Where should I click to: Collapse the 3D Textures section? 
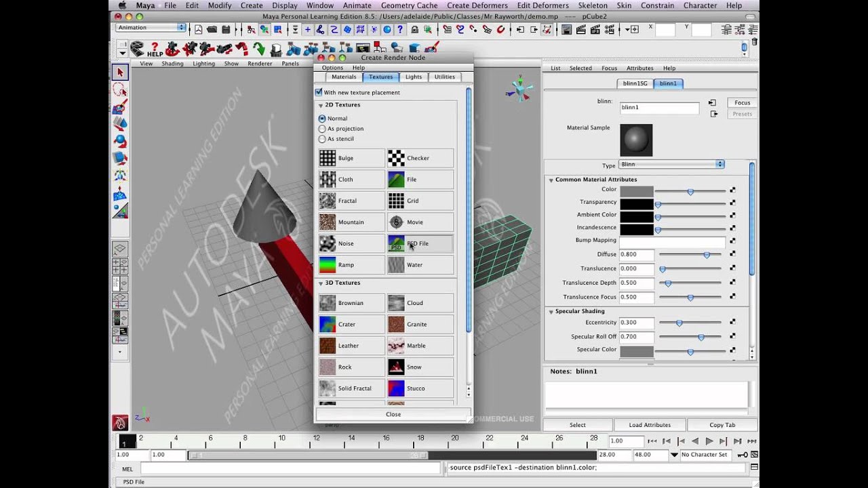pos(321,283)
